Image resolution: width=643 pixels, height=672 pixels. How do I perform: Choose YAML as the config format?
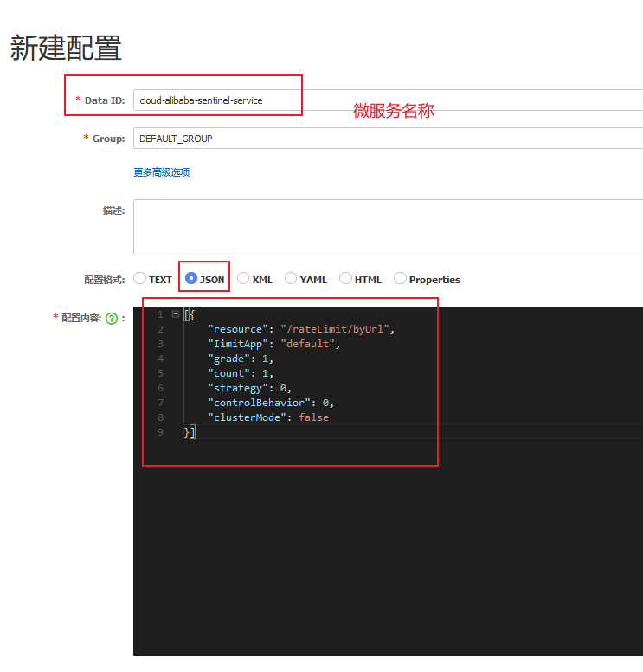(291, 279)
